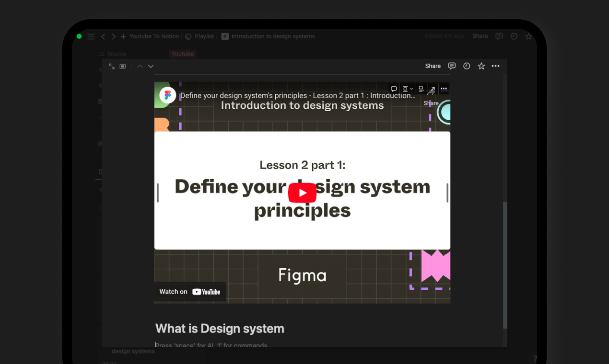The width and height of the screenshot is (609, 364).
Task: Click the Figma channel logo on video
Action: pyautogui.click(x=167, y=95)
